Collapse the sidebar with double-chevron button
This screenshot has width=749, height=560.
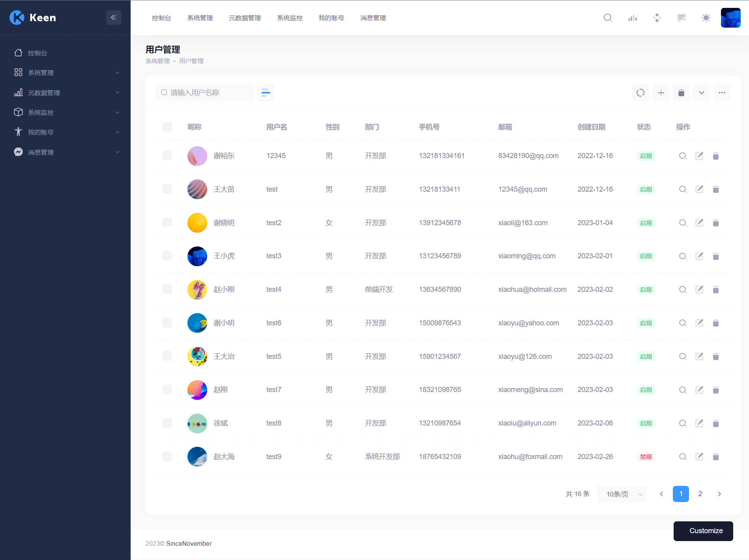coord(113,17)
